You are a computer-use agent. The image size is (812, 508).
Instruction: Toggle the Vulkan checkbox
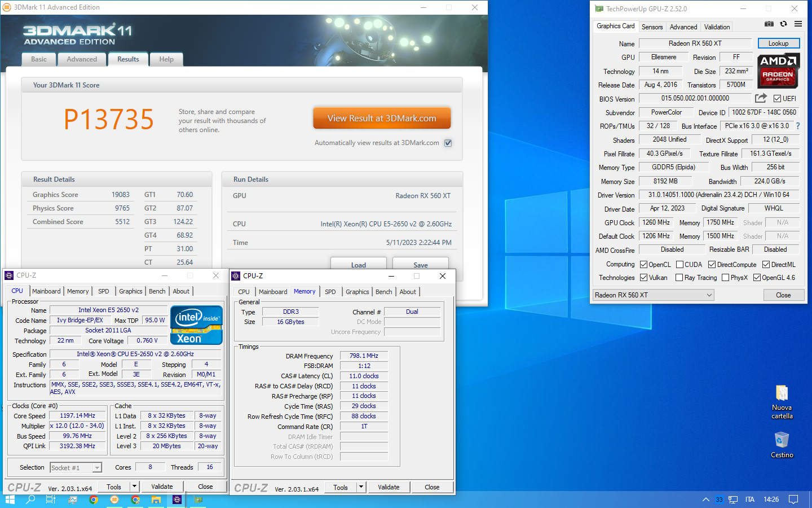pos(643,278)
